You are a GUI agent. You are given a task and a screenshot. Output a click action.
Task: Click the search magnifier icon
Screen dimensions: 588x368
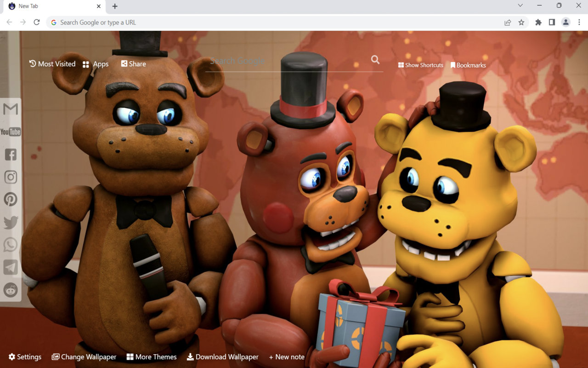point(375,60)
